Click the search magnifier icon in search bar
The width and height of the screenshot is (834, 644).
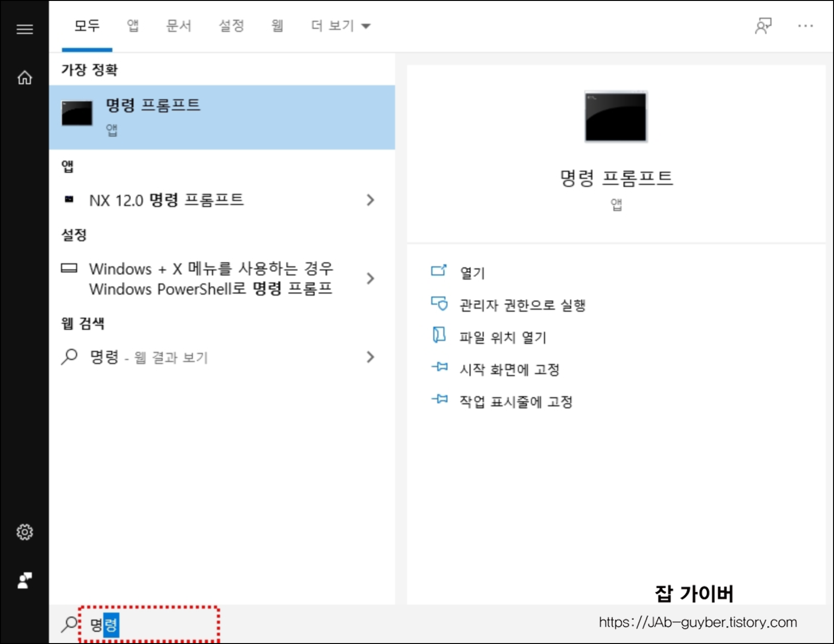click(69, 624)
